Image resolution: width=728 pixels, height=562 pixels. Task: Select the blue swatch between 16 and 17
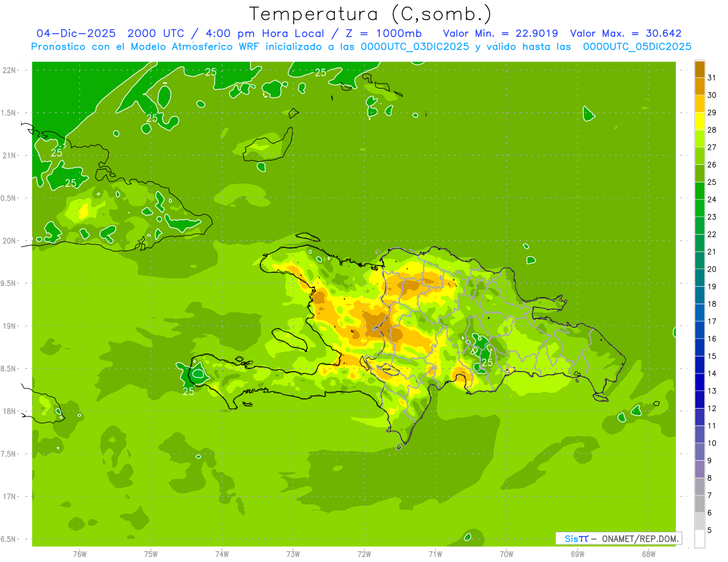click(699, 330)
